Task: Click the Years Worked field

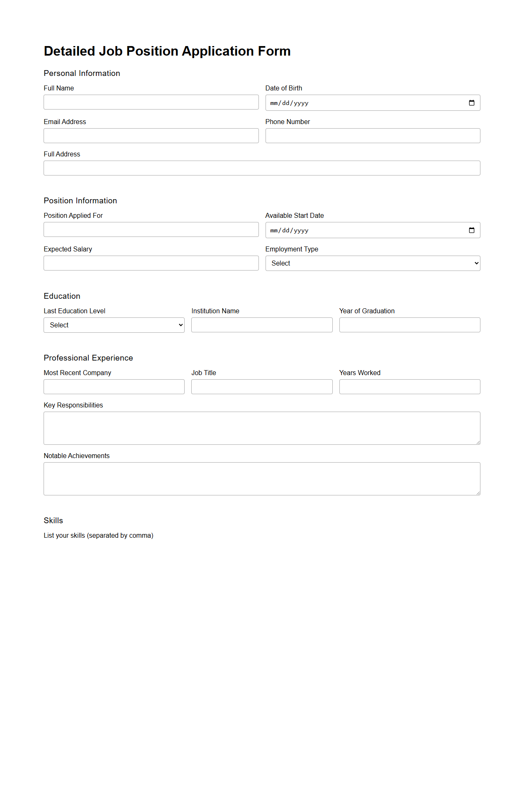Action: click(409, 386)
